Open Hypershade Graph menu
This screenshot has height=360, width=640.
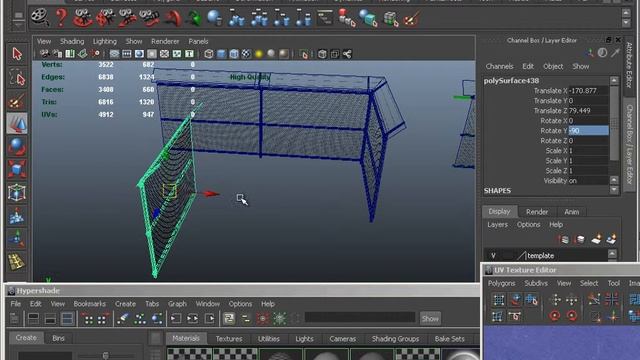point(177,304)
